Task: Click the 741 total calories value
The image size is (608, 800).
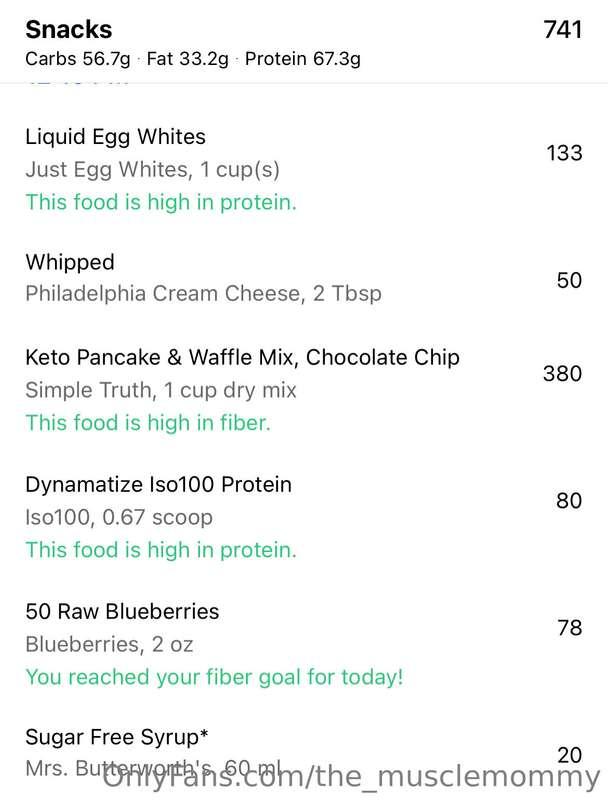Action: point(562,29)
